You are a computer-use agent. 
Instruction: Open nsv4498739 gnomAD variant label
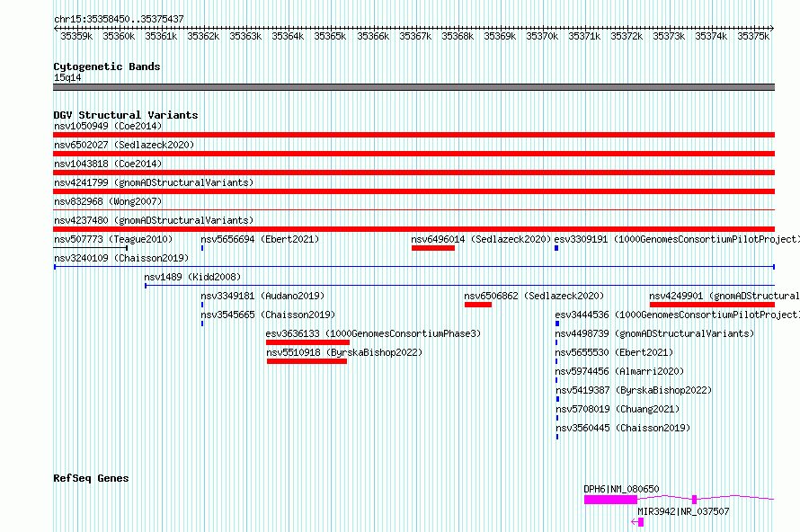pyautogui.click(x=654, y=333)
